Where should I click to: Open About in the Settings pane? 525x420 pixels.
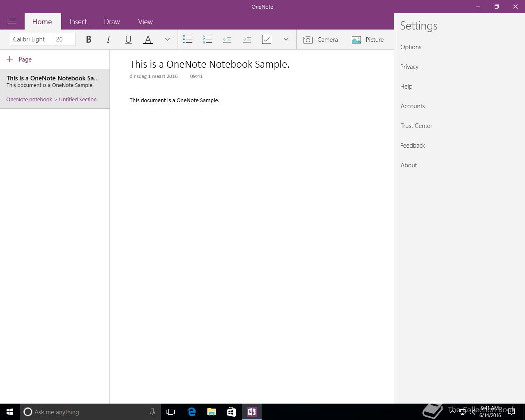(409, 165)
